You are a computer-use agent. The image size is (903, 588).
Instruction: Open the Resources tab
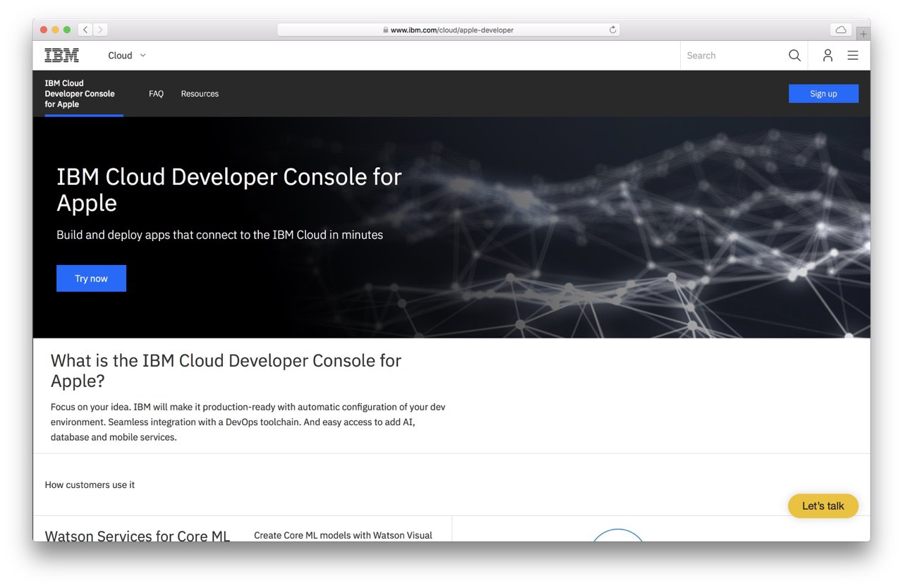200,94
